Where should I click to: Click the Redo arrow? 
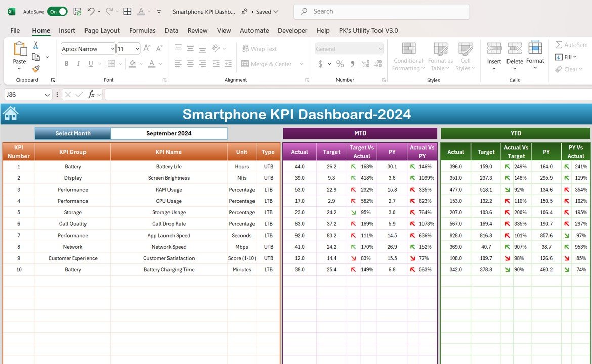coord(109,11)
